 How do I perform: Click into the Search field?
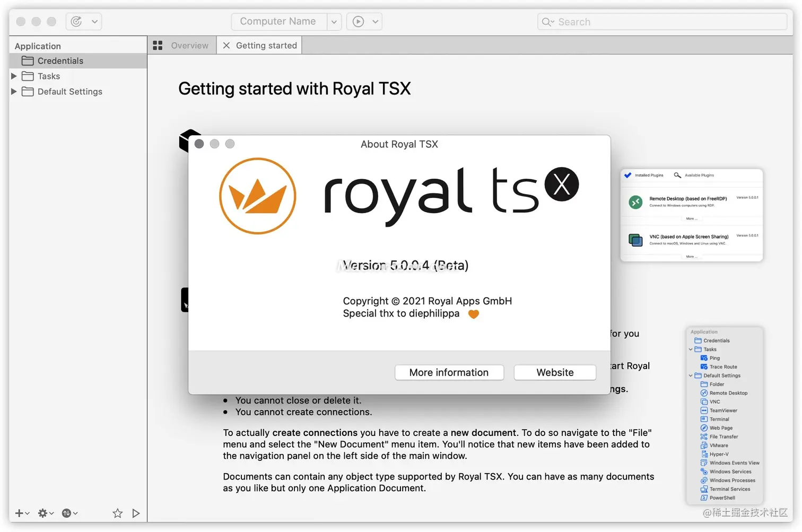tap(662, 22)
